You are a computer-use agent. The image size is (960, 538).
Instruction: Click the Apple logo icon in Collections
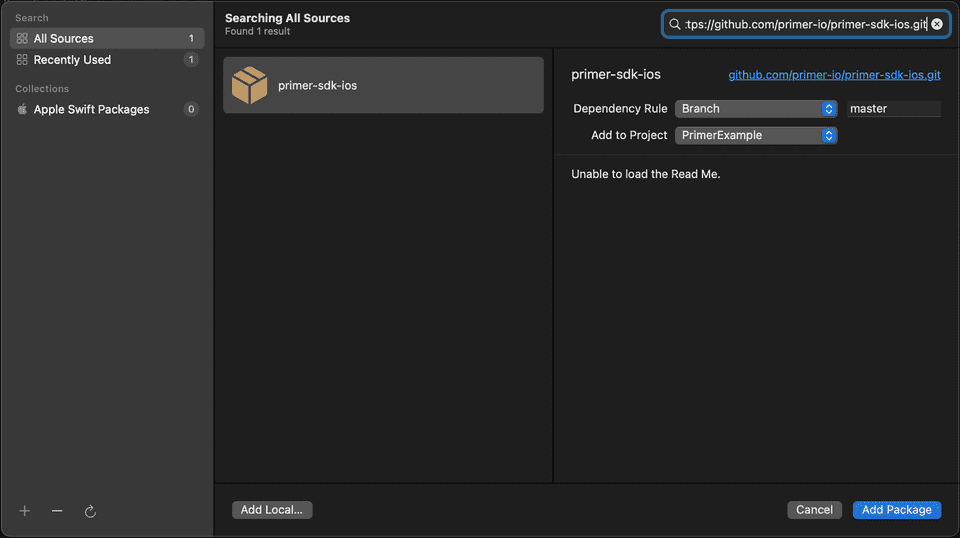point(22,109)
